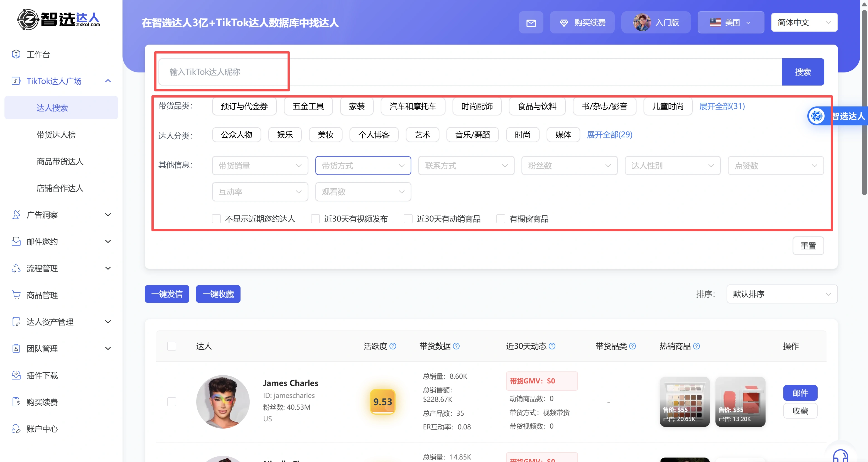
Task: Go to 商品带货达人 menu item
Action: pos(60,161)
